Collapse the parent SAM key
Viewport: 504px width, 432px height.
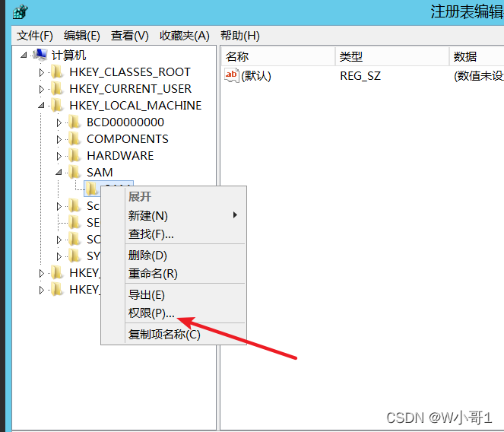point(59,172)
